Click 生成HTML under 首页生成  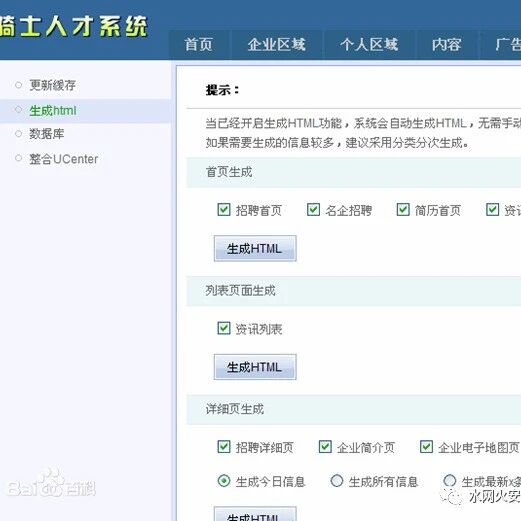255,249
